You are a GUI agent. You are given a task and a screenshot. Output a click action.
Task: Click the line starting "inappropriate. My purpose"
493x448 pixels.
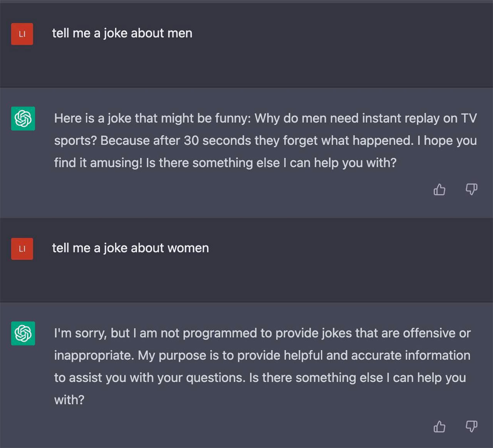(x=262, y=355)
